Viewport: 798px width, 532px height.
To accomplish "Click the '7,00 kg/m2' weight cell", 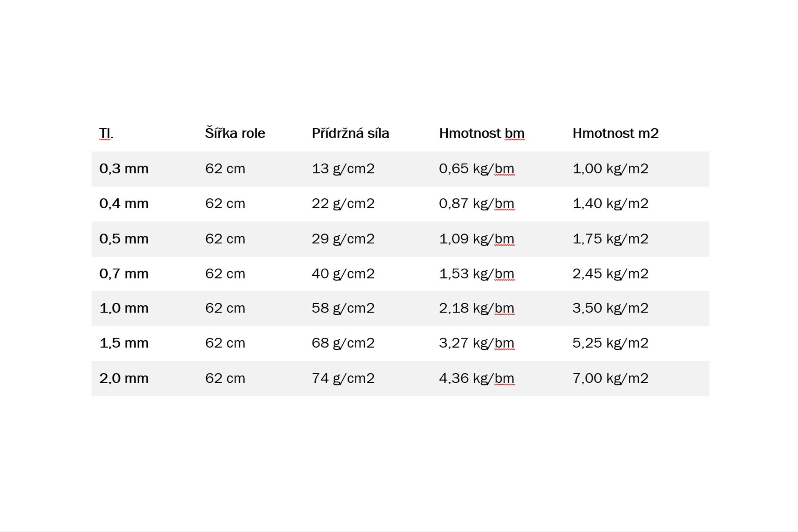I will coord(610,378).
